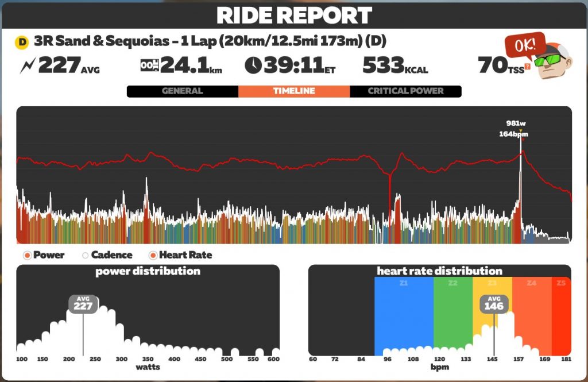Click the heart rate distribution heading
Screen dimensions: 588x382
point(439,271)
